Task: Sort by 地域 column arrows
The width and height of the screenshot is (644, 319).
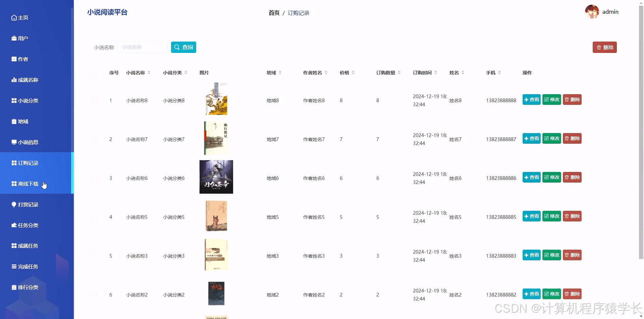Action: point(280,73)
